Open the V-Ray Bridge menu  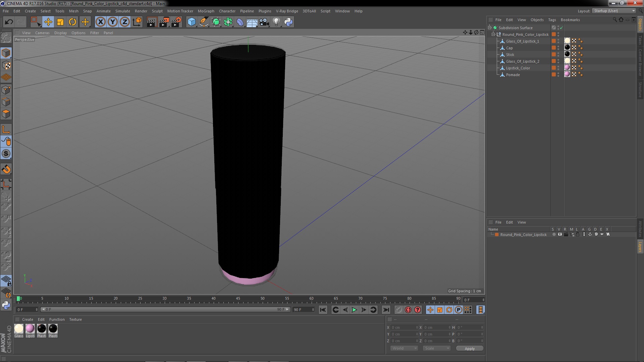pyautogui.click(x=287, y=11)
